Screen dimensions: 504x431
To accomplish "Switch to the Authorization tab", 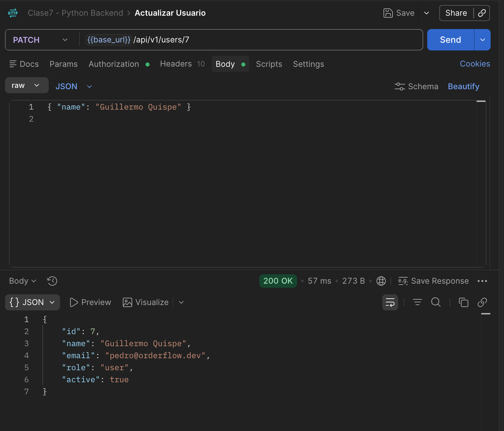I will click(119, 64).
